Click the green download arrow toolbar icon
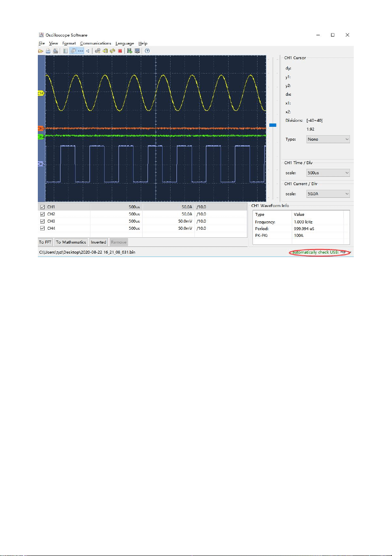The height and width of the screenshot is (556, 392). pyautogui.click(x=130, y=51)
